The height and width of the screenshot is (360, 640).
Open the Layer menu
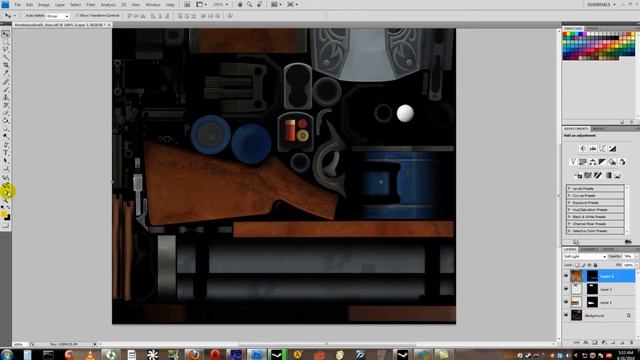60,5
